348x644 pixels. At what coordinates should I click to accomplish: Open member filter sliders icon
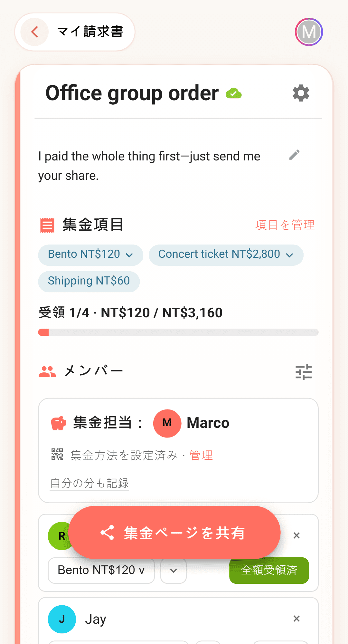click(304, 372)
